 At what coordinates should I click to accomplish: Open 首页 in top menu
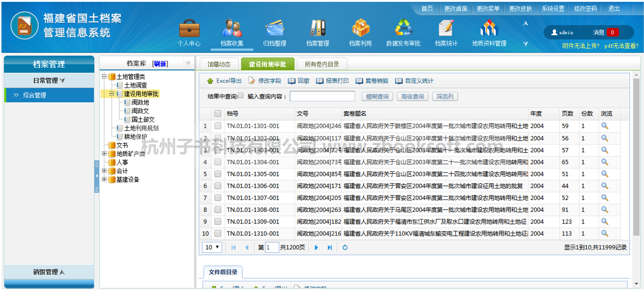[x=427, y=8]
